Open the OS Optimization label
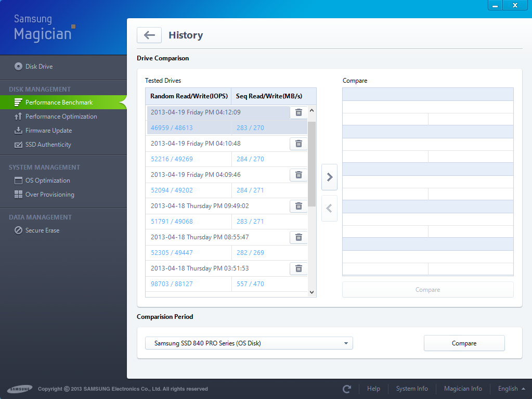This screenshot has height=399, width=532. [x=47, y=181]
